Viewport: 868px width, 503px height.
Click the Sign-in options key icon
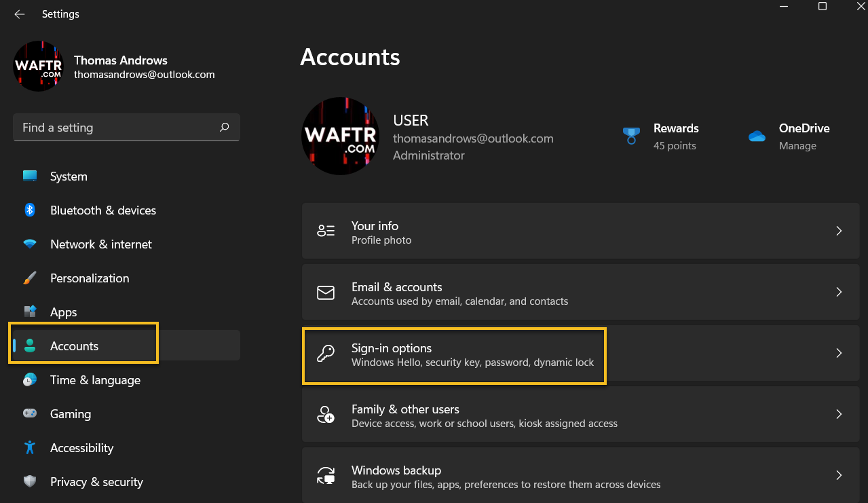(x=326, y=354)
